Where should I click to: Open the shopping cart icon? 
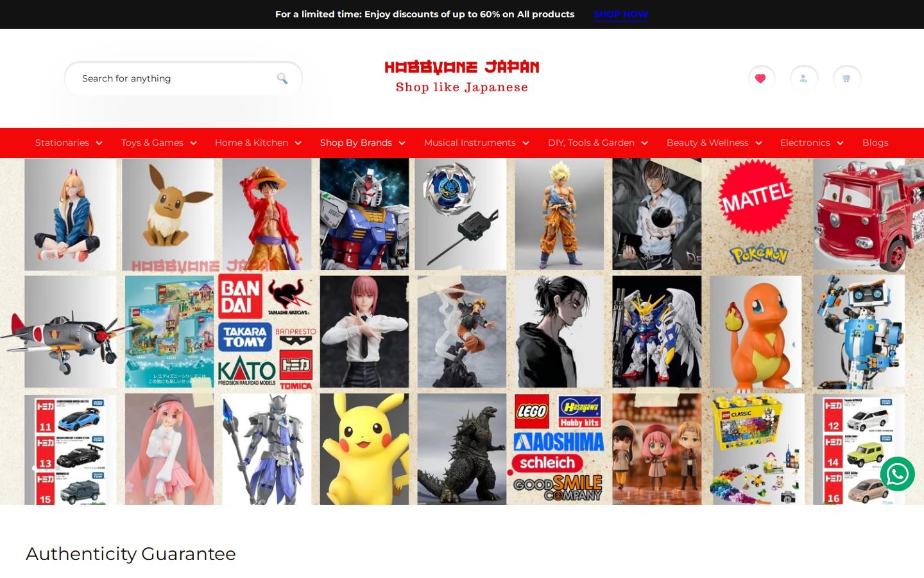coord(846,78)
